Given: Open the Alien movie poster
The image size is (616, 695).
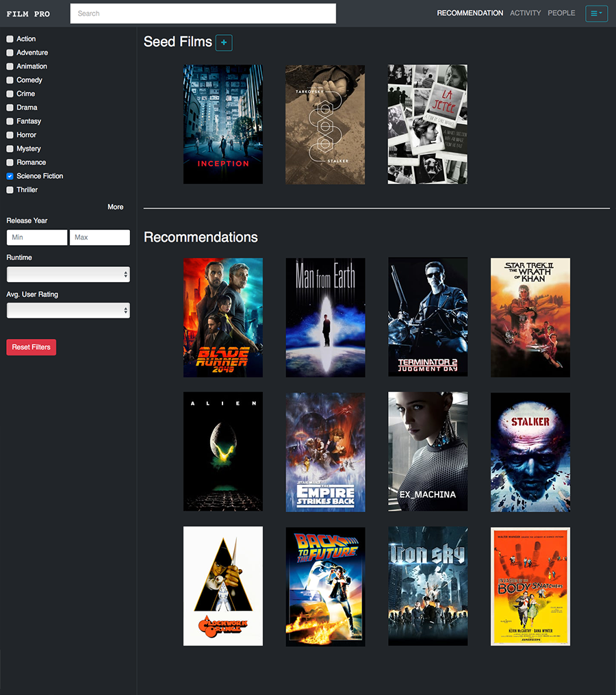Looking at the screenshot, I should point(223,452).
